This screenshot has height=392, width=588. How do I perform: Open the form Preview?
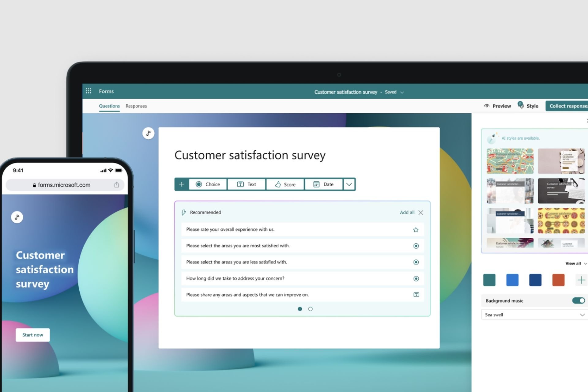tap(497, 106)
